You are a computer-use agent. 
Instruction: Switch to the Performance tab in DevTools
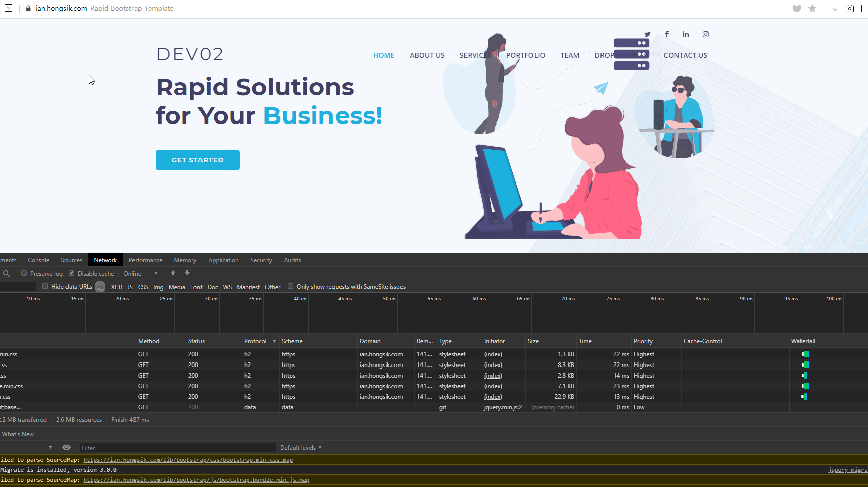(x=145, y=260)
